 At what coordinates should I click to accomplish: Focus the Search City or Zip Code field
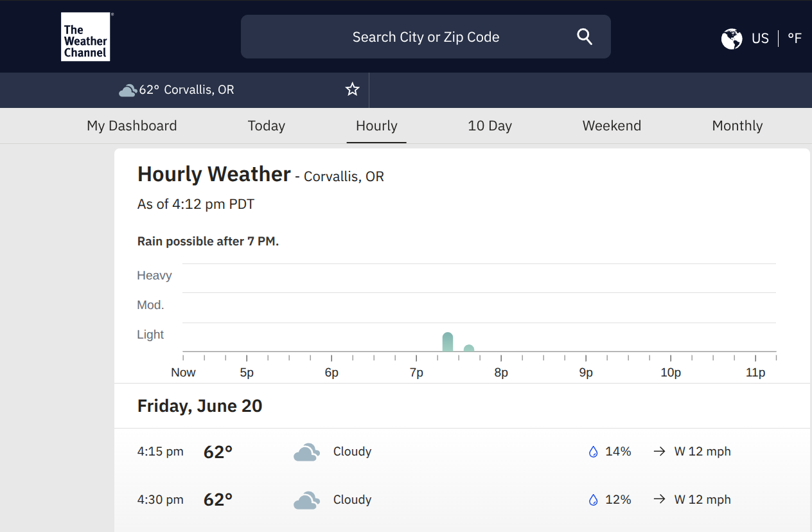pyautogui.click(x=425, y=37)
